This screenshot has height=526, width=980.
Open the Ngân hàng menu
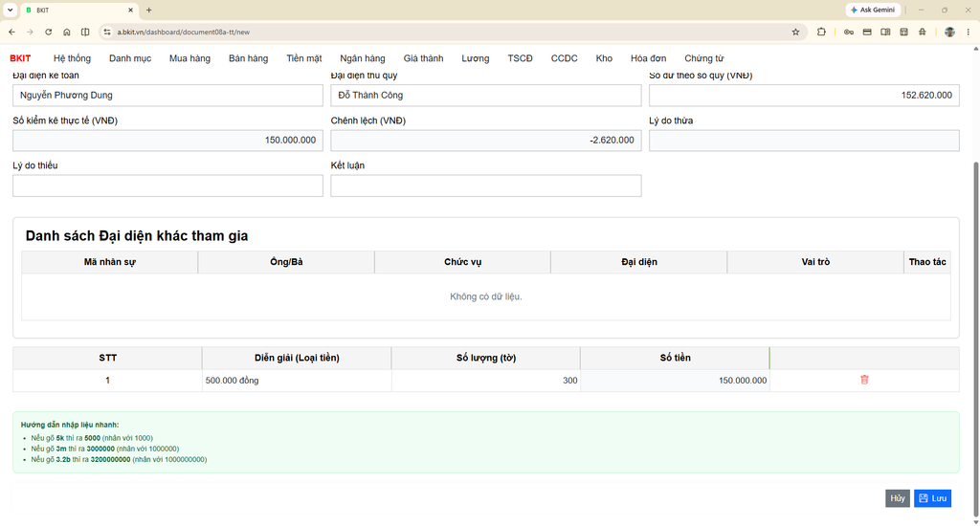[363, 58]
